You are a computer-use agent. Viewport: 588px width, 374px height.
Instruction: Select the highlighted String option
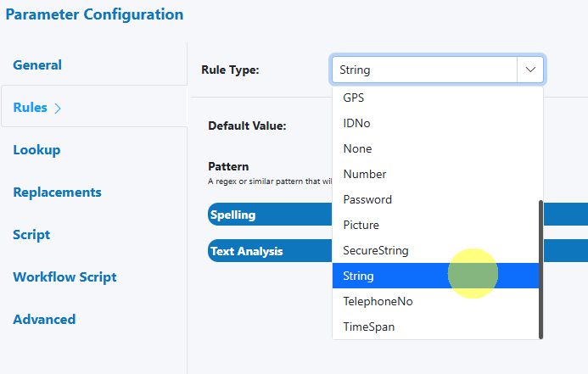pos(435,276)
